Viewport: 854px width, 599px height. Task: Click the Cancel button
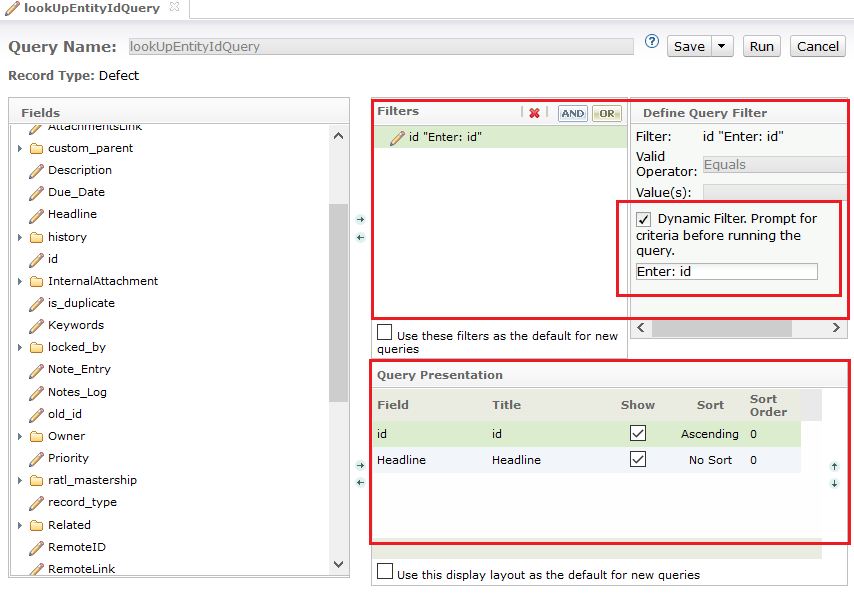click(818, 46)
